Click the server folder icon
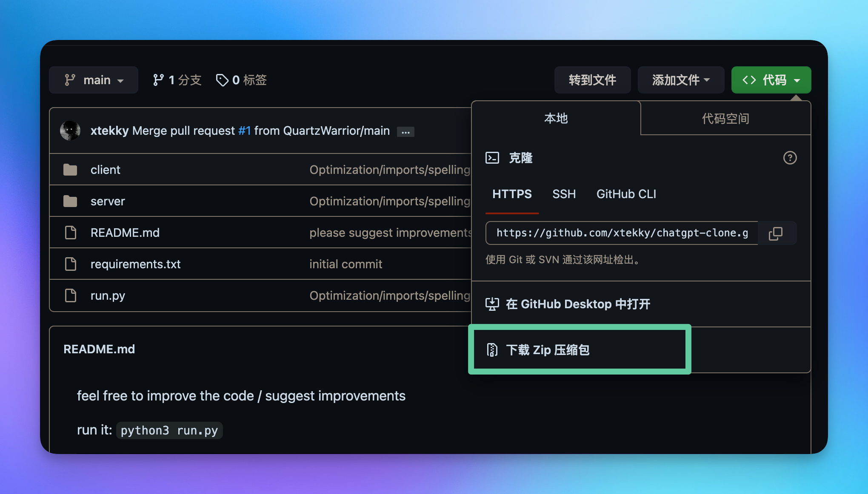 [70, 201]
